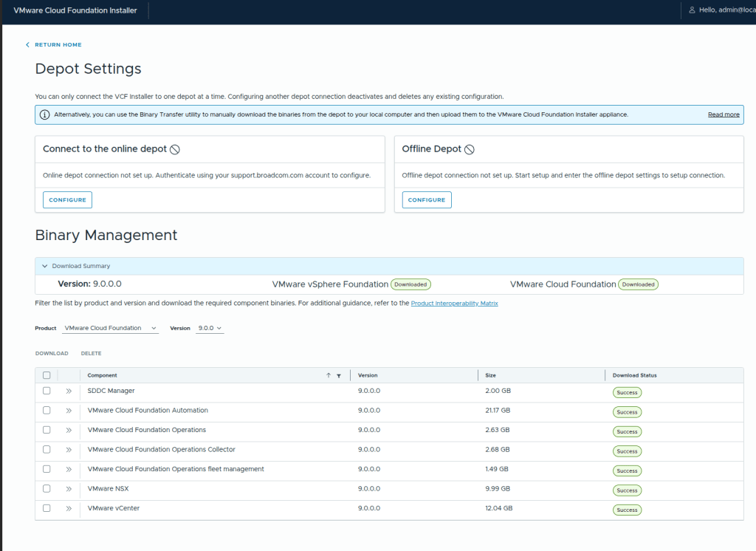
Task: Expand row details for SDDC Manager
Action: (69, 391)
